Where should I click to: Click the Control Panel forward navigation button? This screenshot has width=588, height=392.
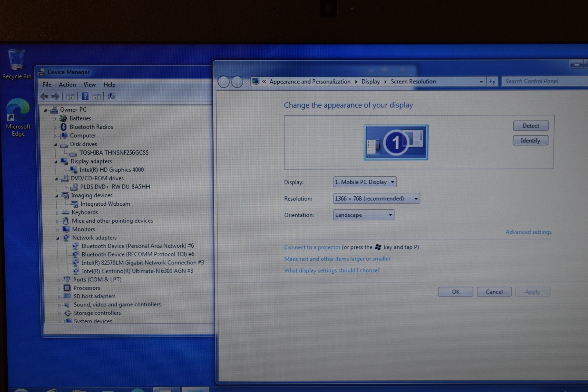[237, 82]
